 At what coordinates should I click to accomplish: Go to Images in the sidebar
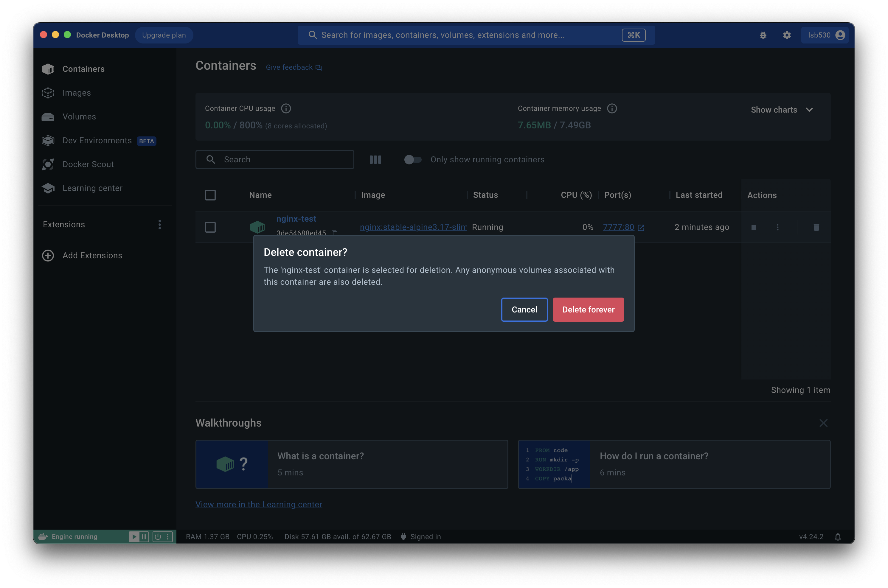[x=77, y=93]
